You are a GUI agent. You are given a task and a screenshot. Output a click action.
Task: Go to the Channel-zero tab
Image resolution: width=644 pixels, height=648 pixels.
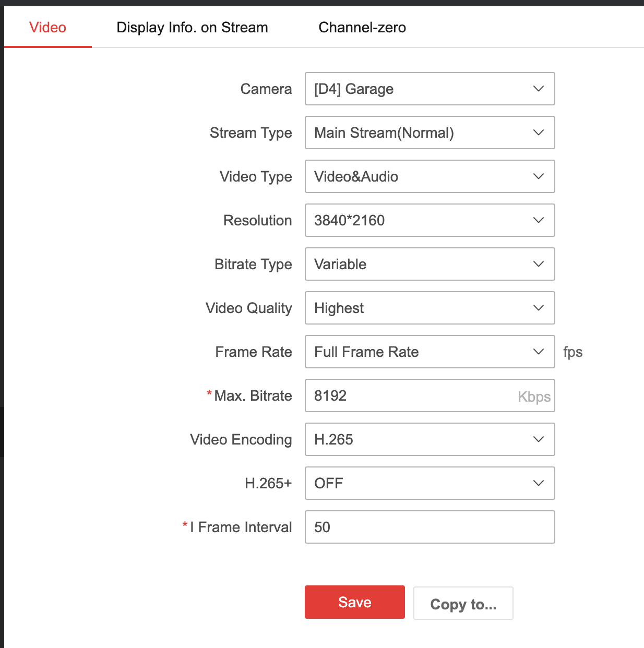coord(362,28)
